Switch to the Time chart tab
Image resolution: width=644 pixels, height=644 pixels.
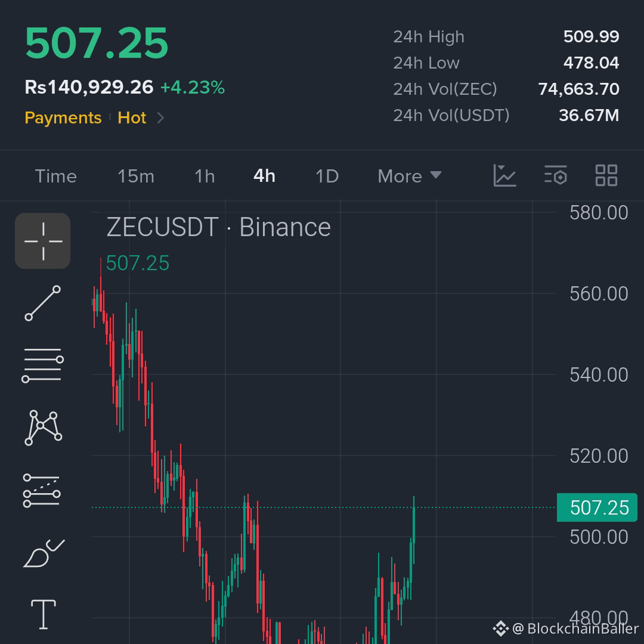[56, 176]
